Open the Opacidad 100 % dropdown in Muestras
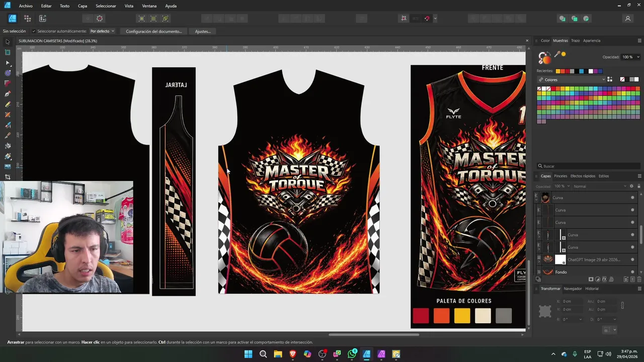The width and height of the screenshot is (644, 362). [x=630, y=57]
